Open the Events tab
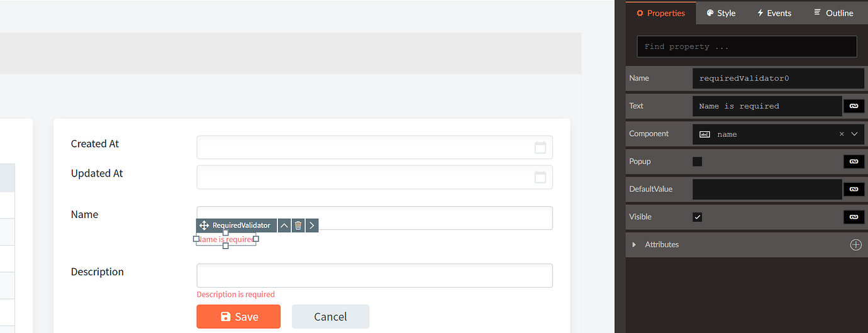The height and width of the screenshot is (333, 868). tap(774, 13)
